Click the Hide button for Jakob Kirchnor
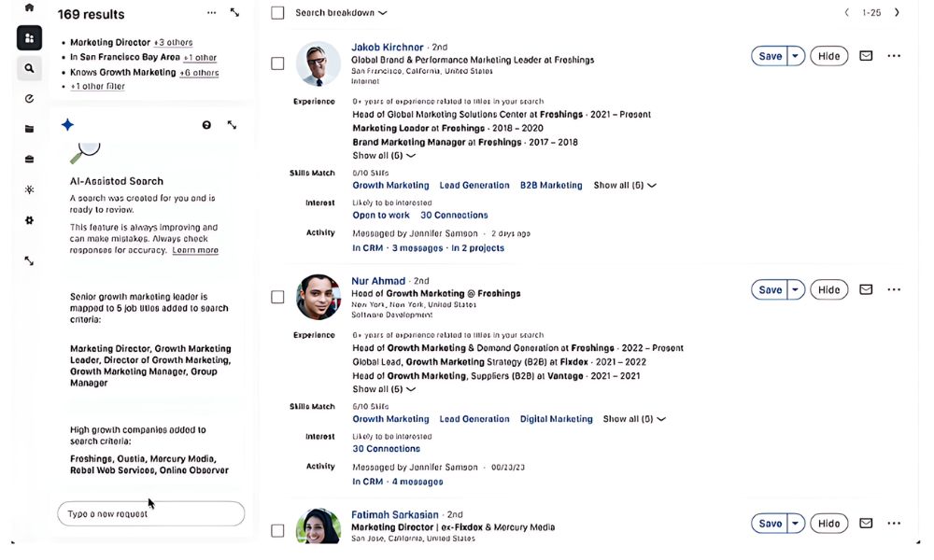This screenshot has width=934, height=560. tap(828, 55)
